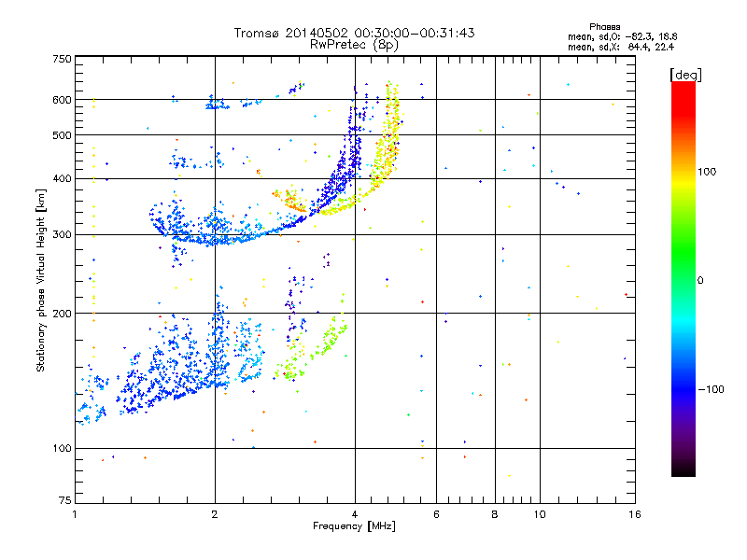This screenshot has width=747, height=560.
Task: Click the '100' y-axis tick label
Action: click(62, 449)
